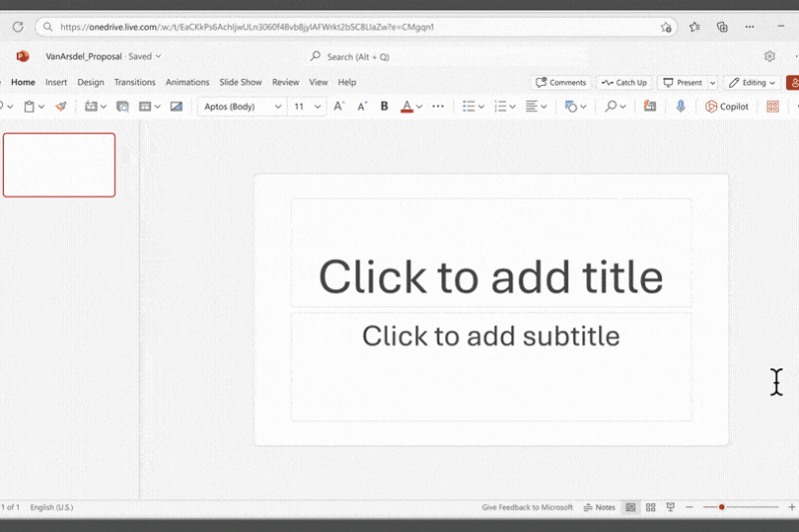
Task: Expand the New Slide dropdown arrow
Action: [x=104, y=107]
